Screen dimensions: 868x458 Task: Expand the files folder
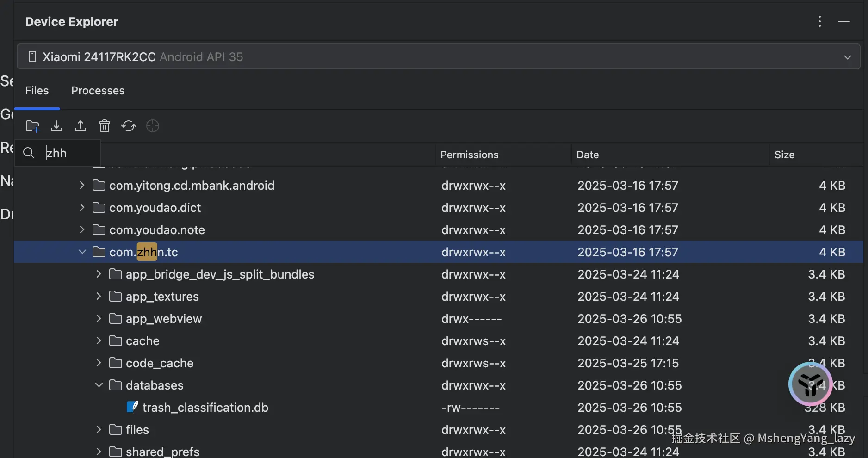point(99,429)
